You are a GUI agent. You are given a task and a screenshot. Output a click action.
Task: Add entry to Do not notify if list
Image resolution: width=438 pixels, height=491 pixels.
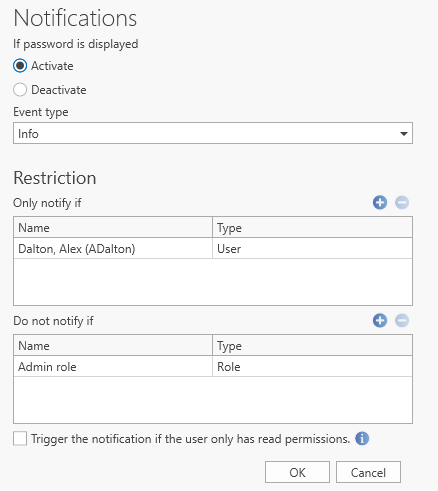click(380, 320)
